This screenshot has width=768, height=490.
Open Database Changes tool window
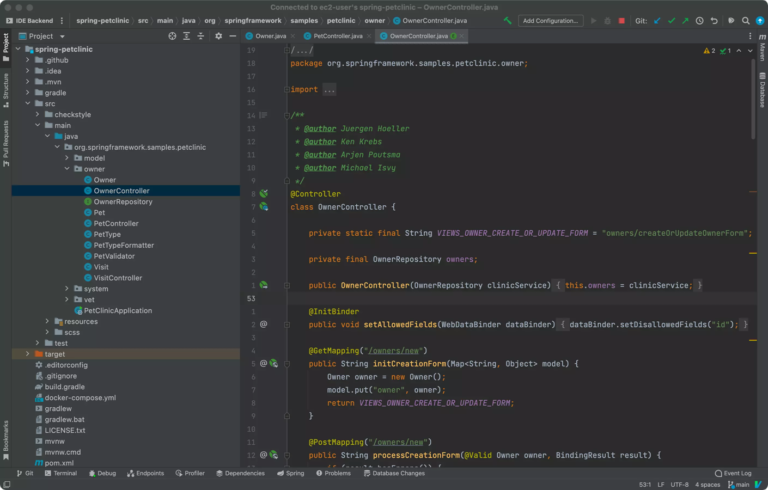tap(394, 473)
